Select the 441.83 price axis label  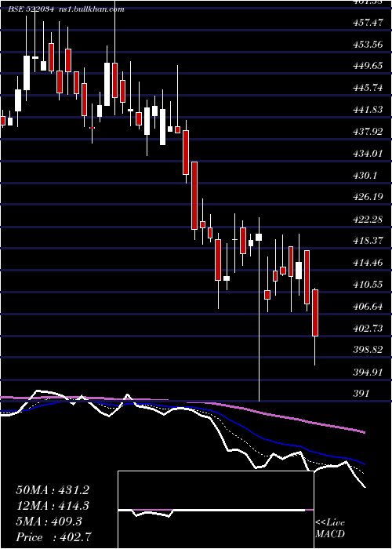click(368, 111)
